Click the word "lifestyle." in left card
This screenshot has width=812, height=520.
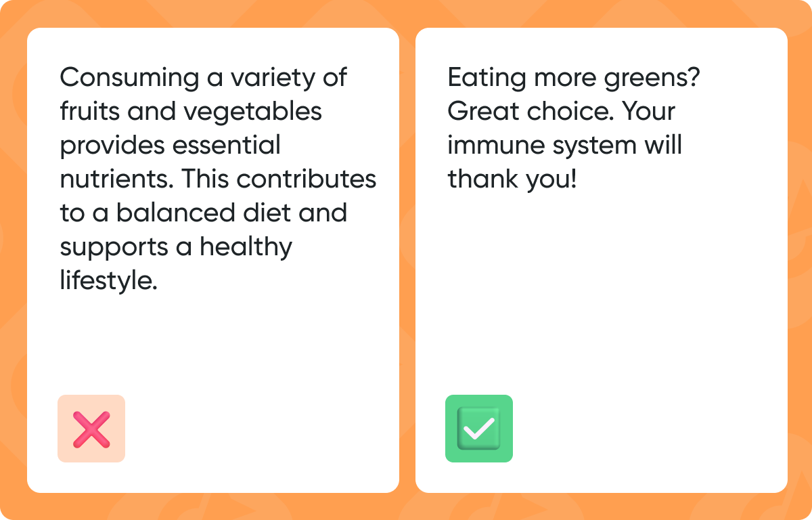point(108,281)
